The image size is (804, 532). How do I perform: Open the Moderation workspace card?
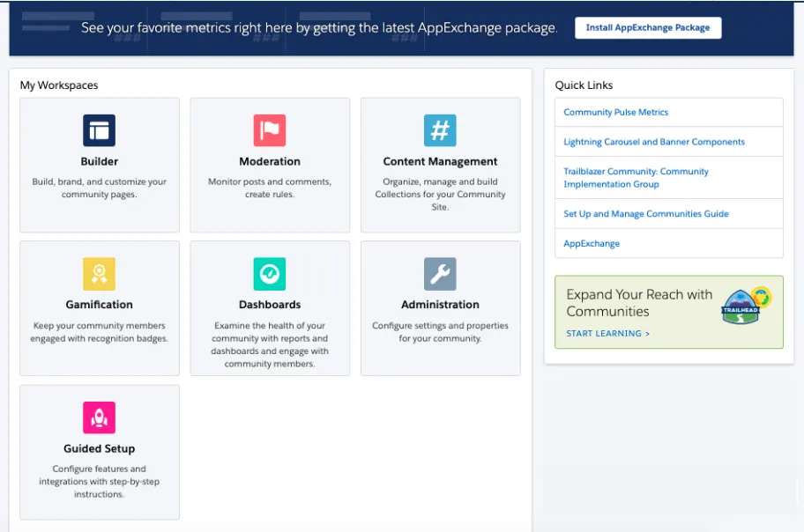tap(270, 166)
